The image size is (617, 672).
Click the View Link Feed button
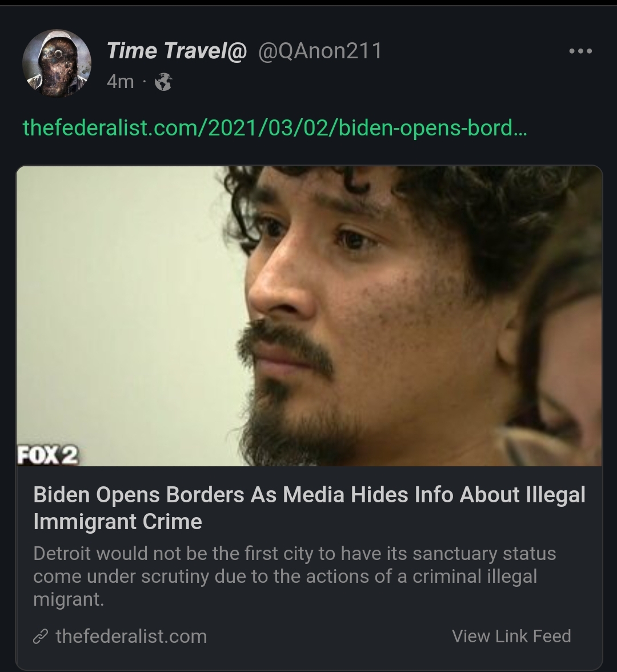(x=511, y=637)
